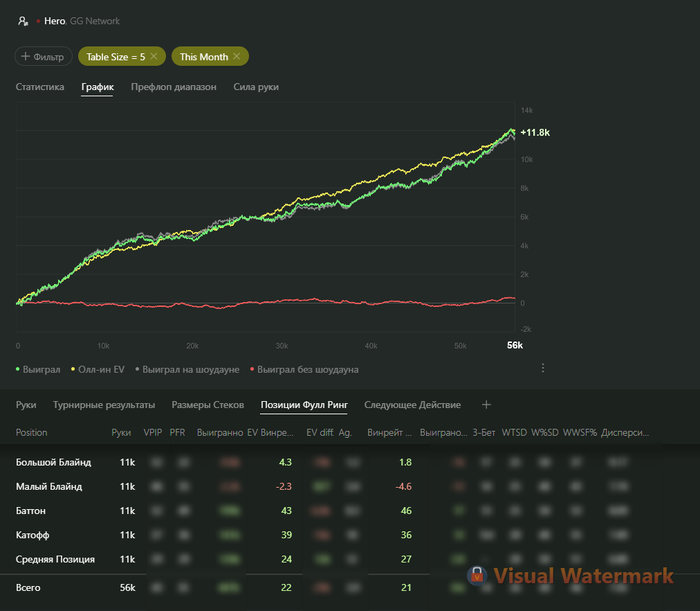Sort by the VPIP column header
The height and width of the screenshot is (611, 700).
click(153, 432)
